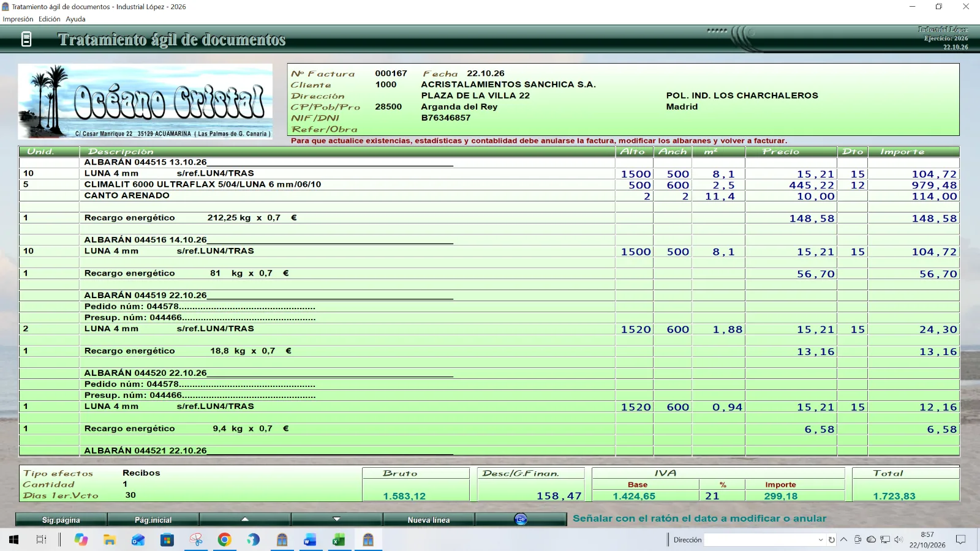Go to next page with Sig.página

[x=61, y=520]
